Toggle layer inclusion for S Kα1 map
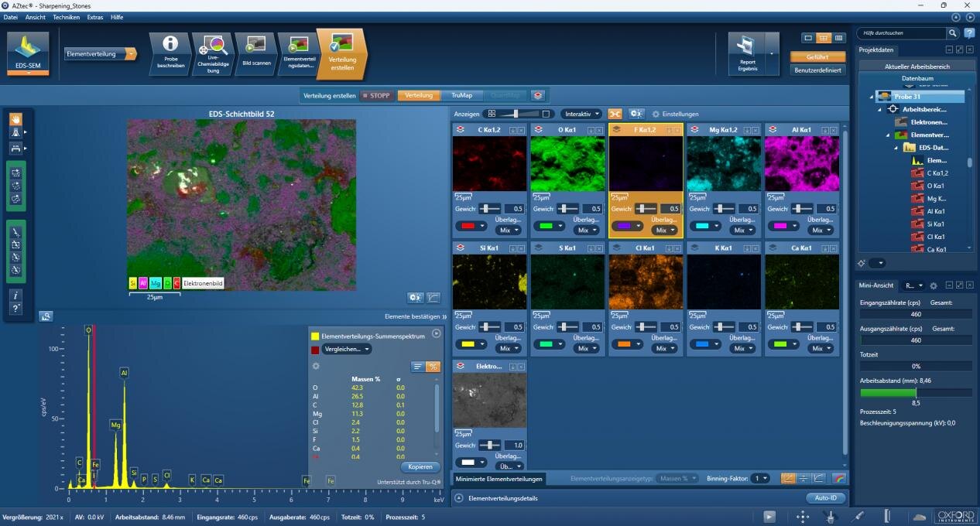980x526 pixels. pos(537,248)
